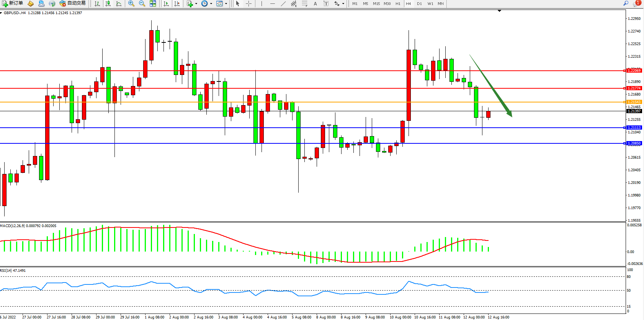Viewport: 644px width, 320px height.
Task: Switch chart to line chart mode
Action: click(119, 3)
